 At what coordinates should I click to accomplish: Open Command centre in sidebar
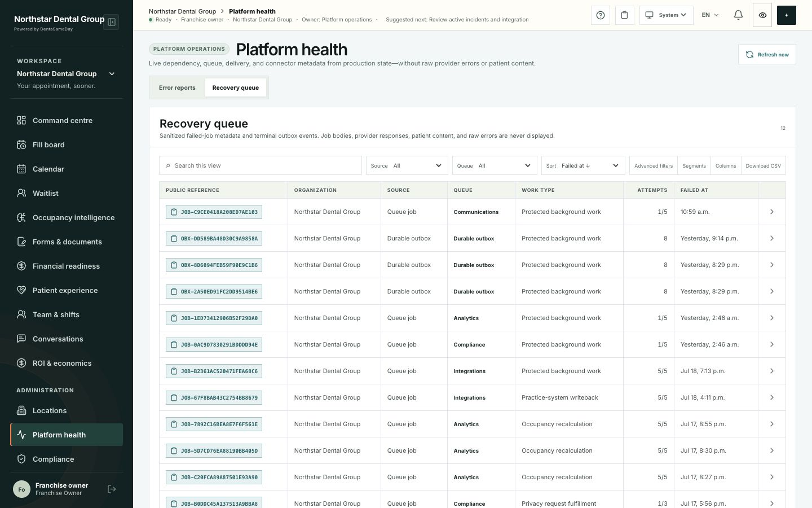[x=67, y=120]
